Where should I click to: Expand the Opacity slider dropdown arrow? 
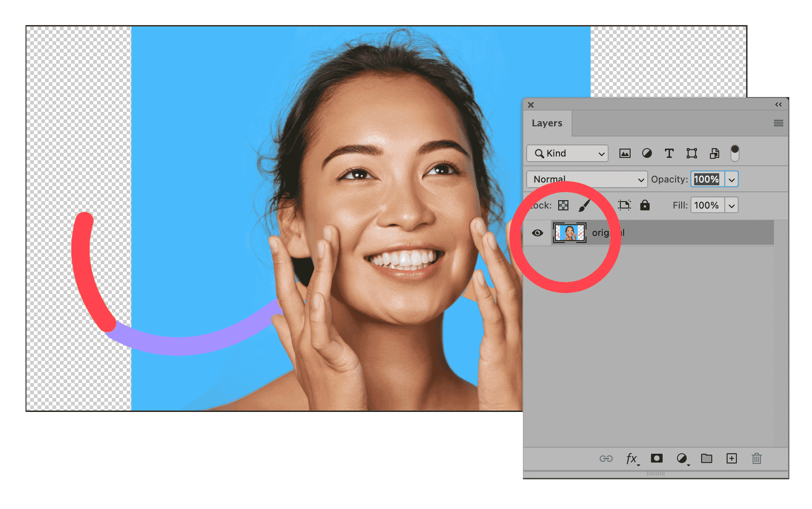732,179
